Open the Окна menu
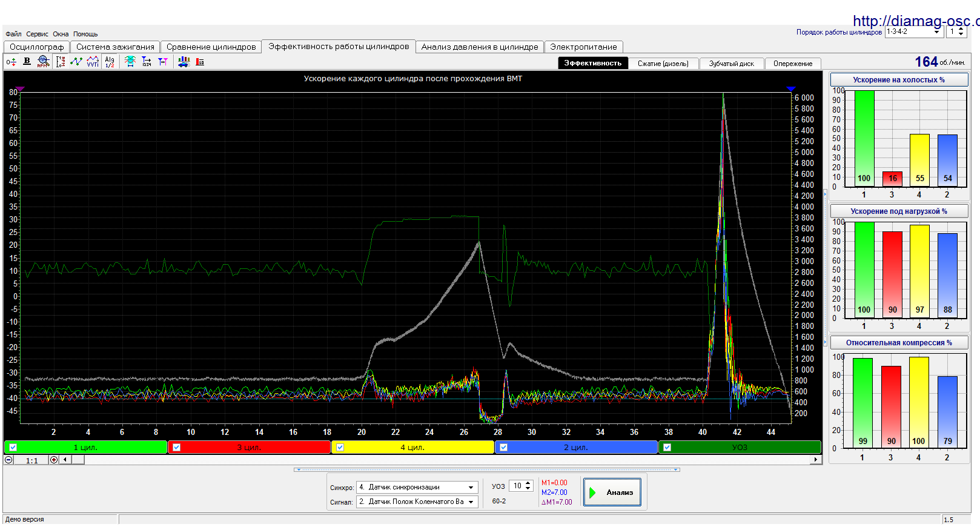The image size is (980, 527). click(61, 34)
